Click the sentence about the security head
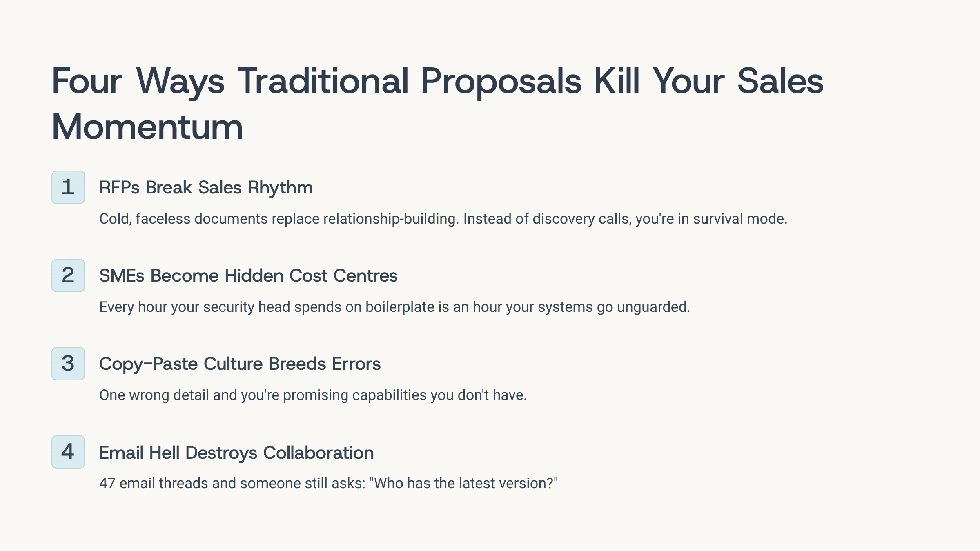This screenshot has height=551, width=980. point(394,307)
